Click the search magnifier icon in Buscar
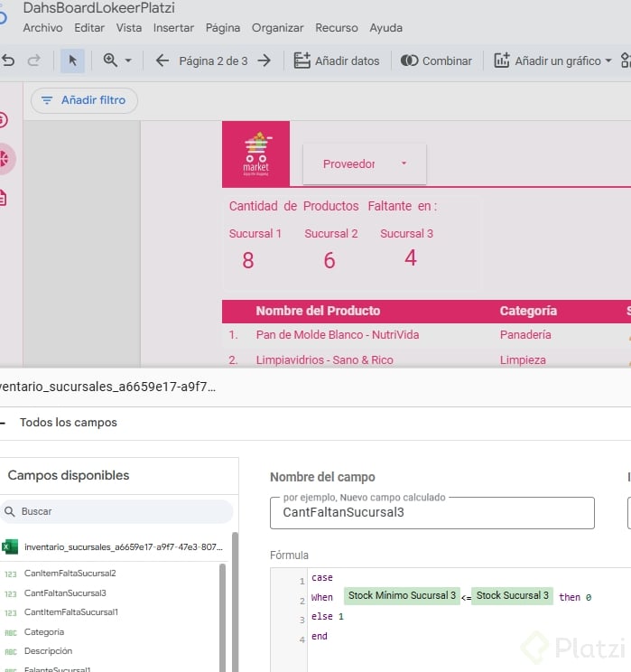This screenshot has width=631, height=672. (x=9, y=511)
